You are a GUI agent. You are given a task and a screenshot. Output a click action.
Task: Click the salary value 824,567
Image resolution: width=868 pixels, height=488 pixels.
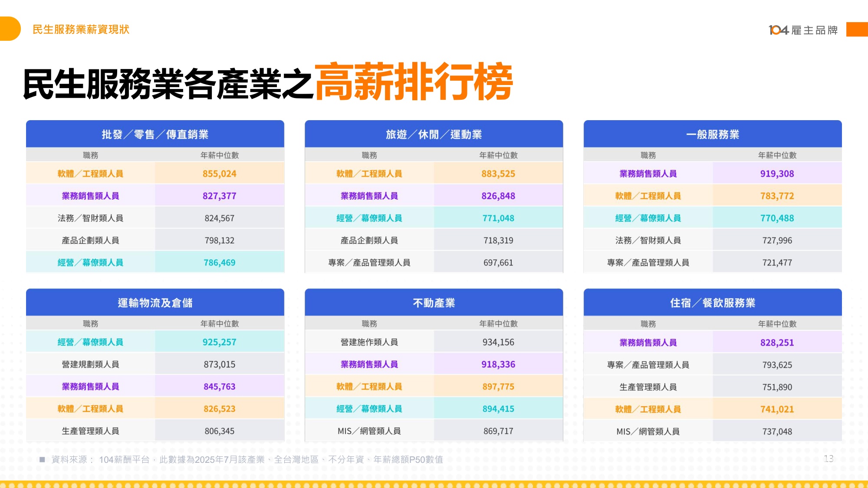coord(220,218)
